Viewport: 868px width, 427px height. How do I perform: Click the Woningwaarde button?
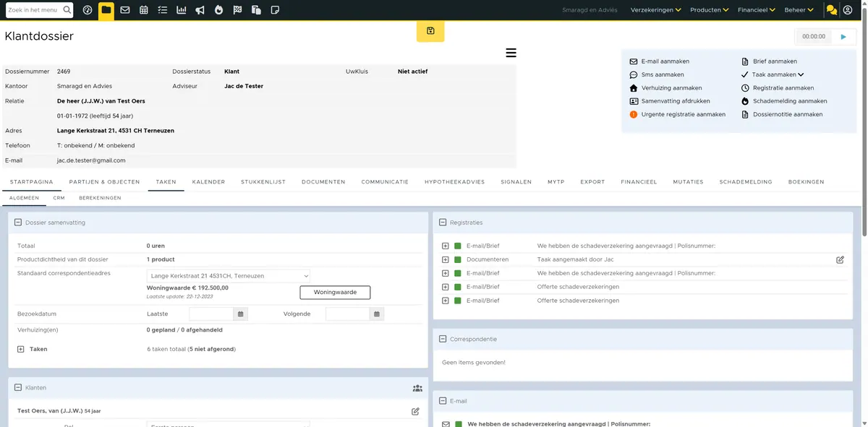[335, 292]
